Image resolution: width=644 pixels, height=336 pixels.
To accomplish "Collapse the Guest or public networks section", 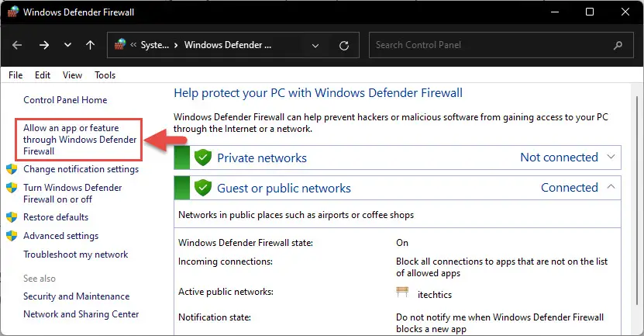I will [611, 187].
